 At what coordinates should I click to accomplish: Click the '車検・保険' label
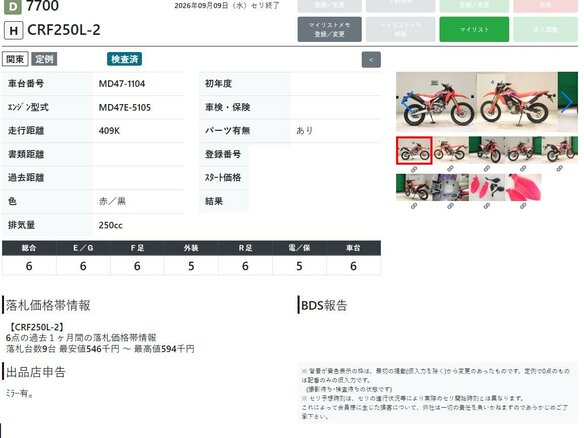click(227, 107)
